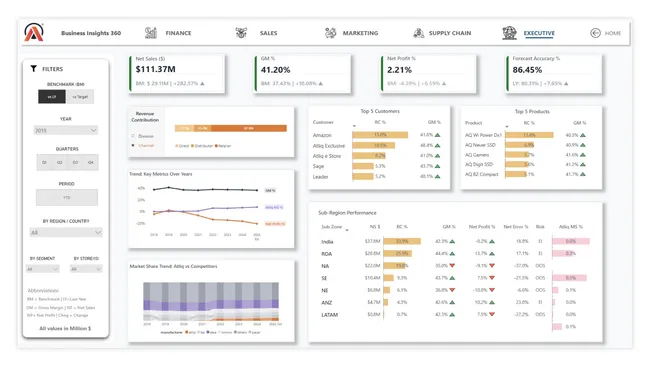Open the By Region / Country dropdown
Viewport: 650px width, 366px height.
[66, 233]
